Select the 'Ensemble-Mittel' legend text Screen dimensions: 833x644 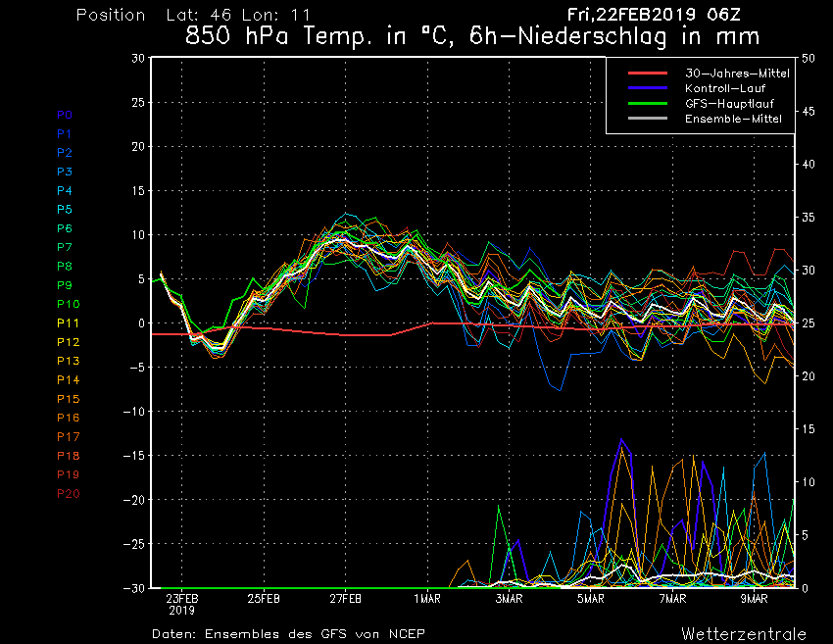733,119
